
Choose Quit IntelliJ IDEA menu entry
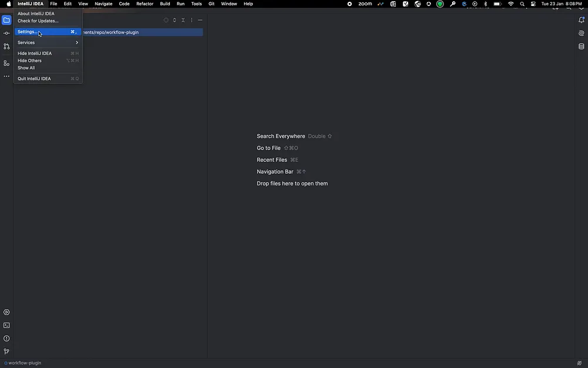[48, 78]
